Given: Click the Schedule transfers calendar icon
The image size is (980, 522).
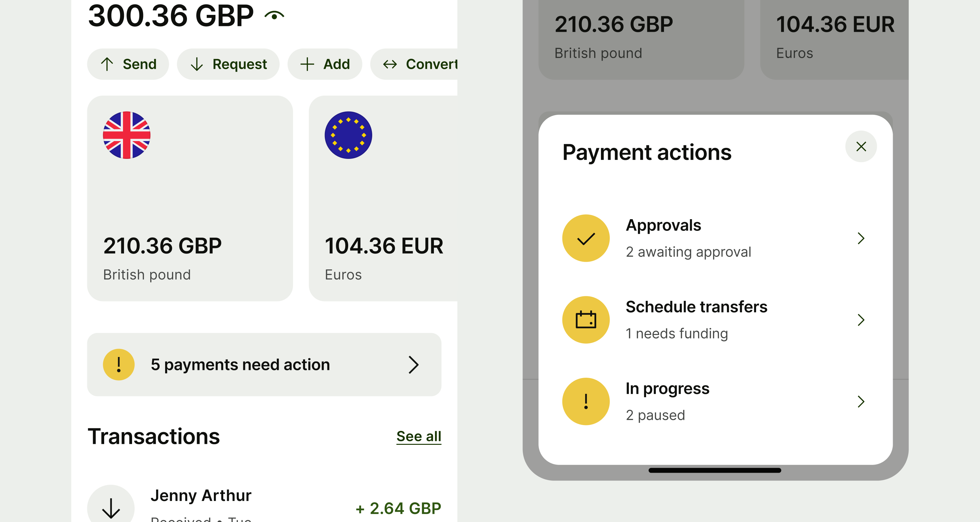Looking at the screenshot, I should click(x=586, y=320).
